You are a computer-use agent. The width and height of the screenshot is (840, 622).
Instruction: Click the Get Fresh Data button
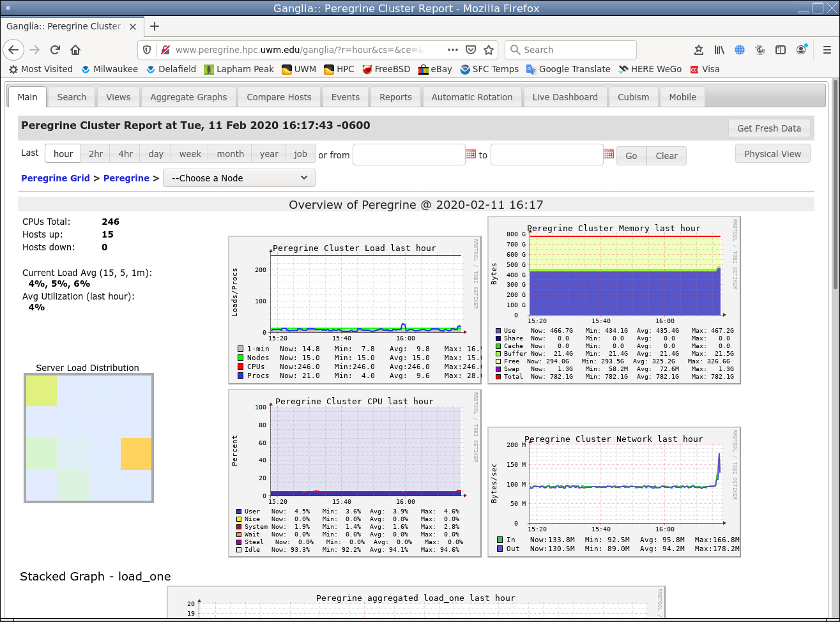769,128
